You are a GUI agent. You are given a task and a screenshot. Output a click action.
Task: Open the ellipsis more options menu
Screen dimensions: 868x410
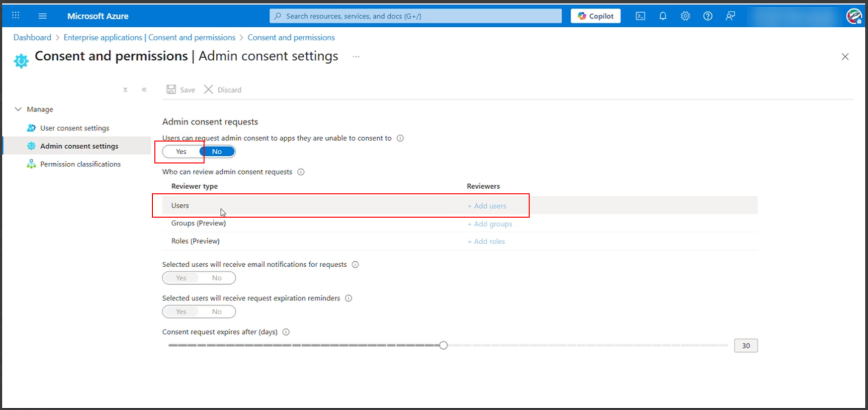(356, 57)
